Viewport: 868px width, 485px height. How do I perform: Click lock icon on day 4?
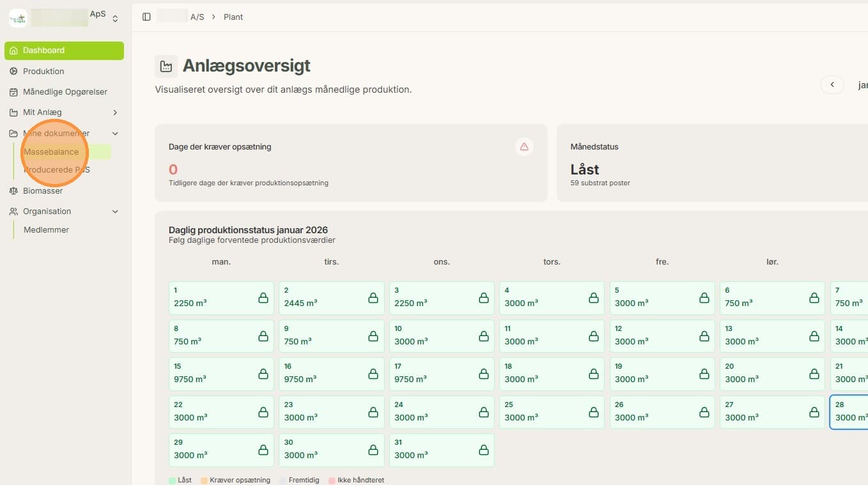[594, 298]
